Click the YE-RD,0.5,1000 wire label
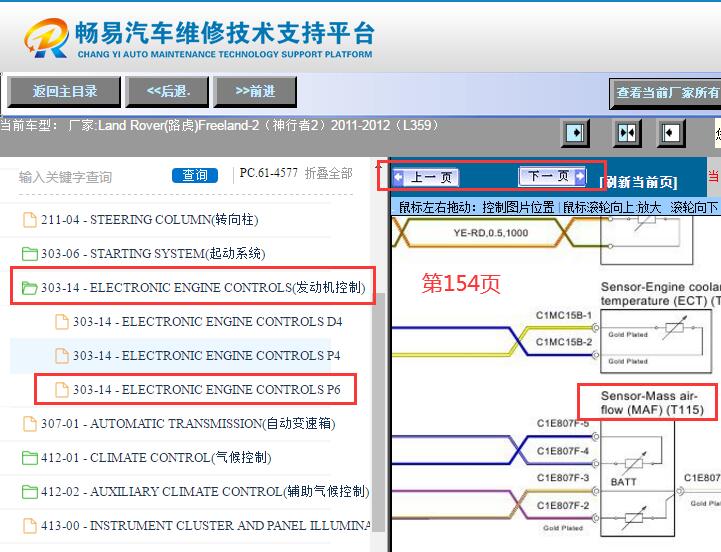721x552 pixels. [491, 233]
